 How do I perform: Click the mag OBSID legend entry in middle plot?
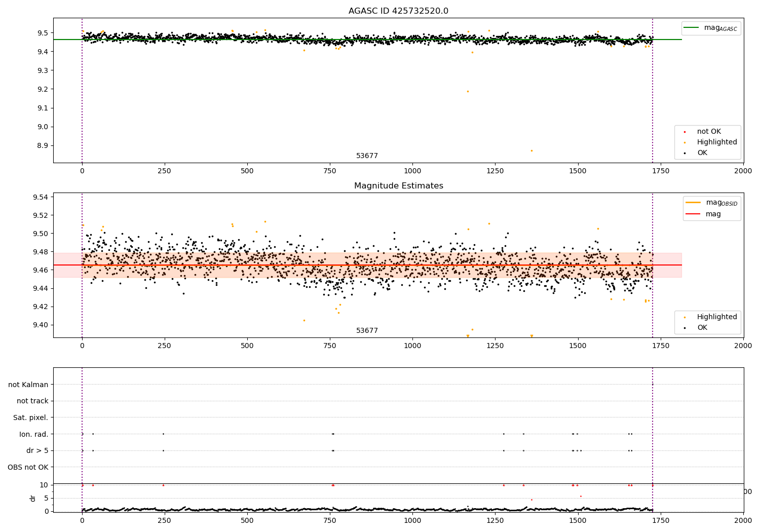point(712,203)
